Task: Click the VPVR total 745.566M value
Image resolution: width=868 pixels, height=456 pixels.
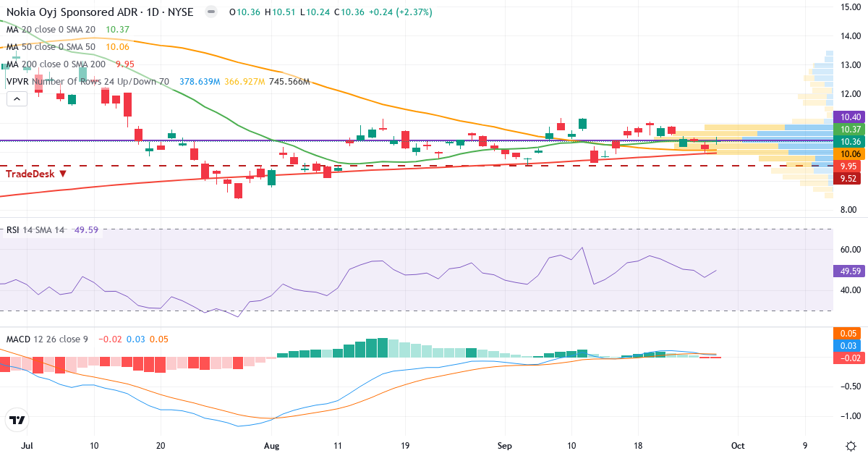Action: click(x=289, y=82)
